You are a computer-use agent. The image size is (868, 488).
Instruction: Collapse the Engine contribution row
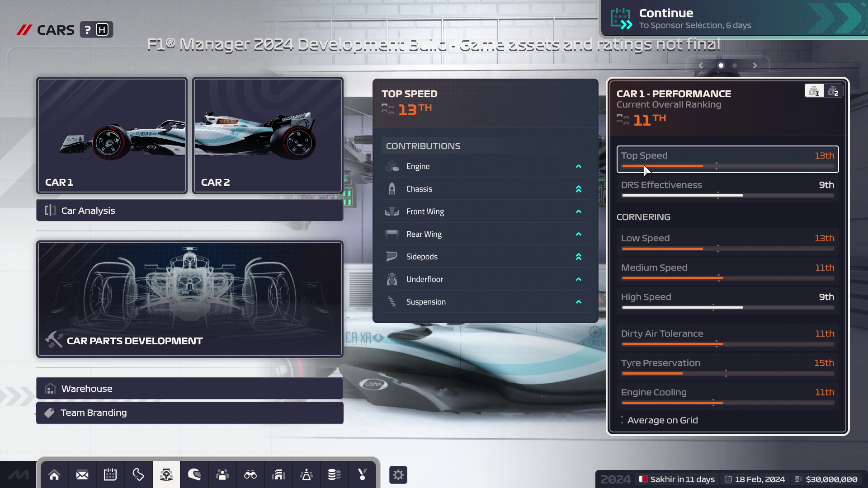pyautogui.click(x=579, y=166)
